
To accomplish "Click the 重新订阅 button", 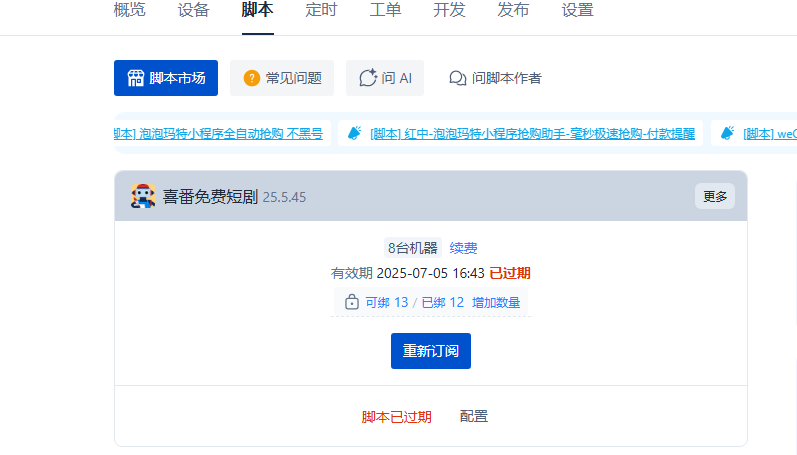I will pyautogui.click(x=431, y=351).
